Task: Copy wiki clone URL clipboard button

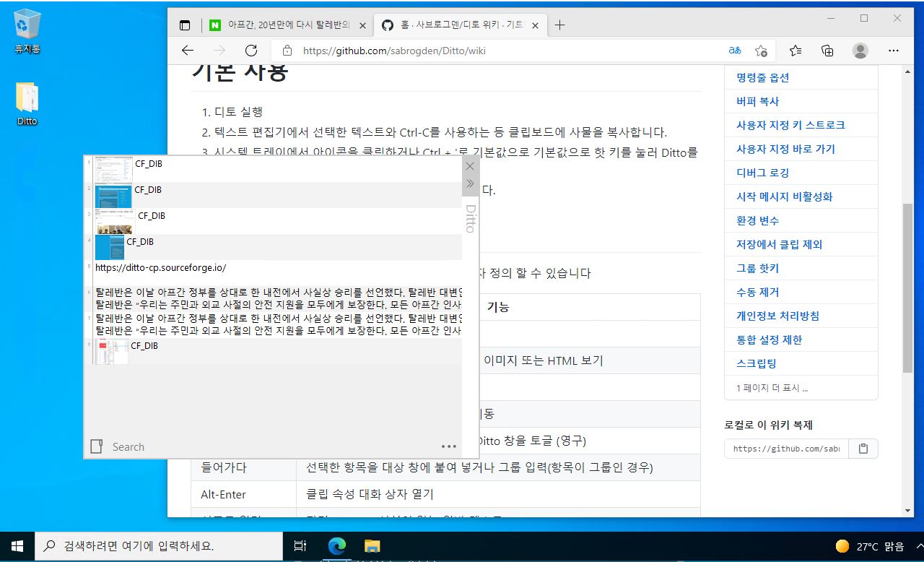Action: pos(863,449)
